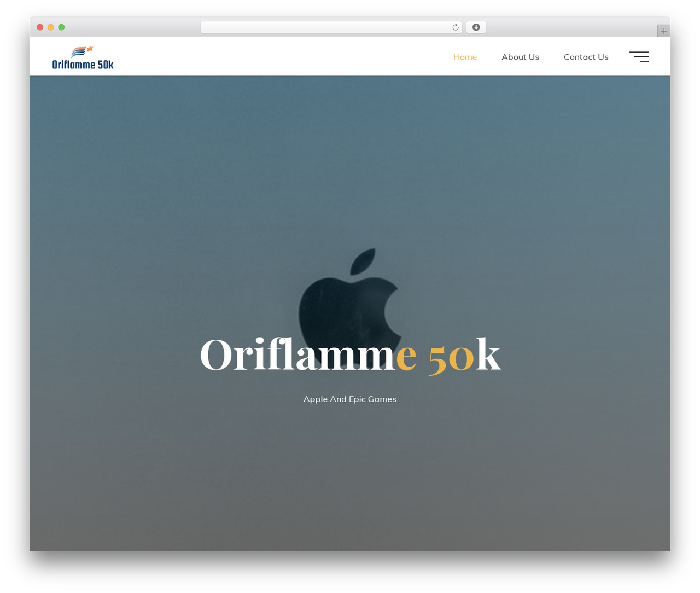This screenshot has width=700, height=593.
Task: Click the browser address bar
Action: pos(331,27)
